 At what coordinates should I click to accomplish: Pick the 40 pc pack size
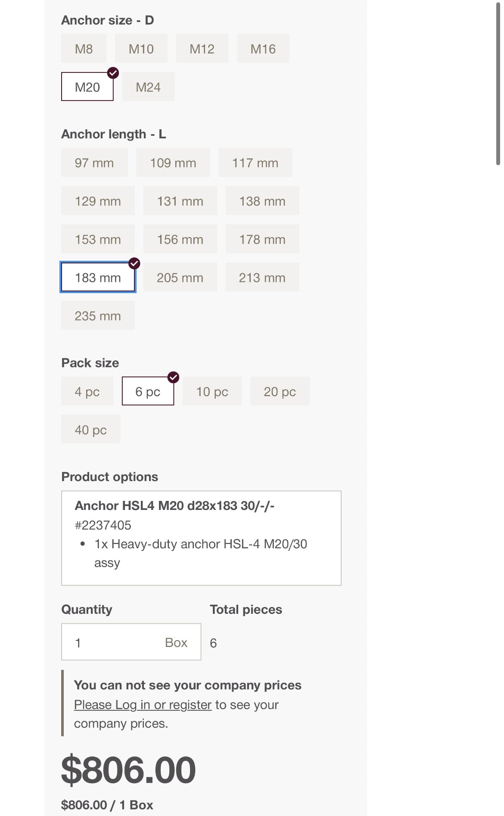pos(90,430)
